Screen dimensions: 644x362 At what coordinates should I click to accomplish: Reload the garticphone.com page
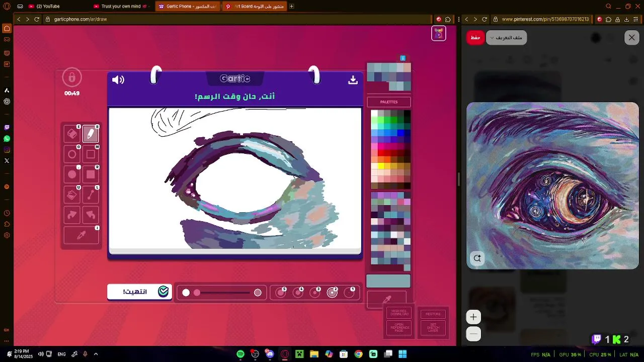37,19
